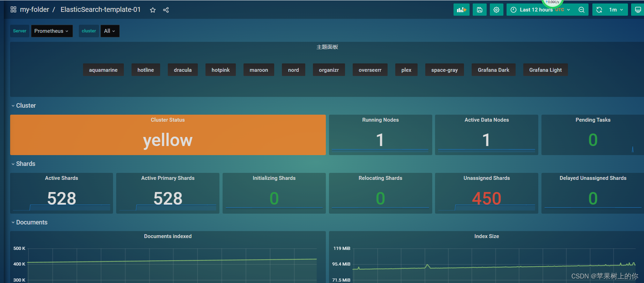Open Initializing Shards panel title
Viewport: 644px width, 283px height.
[274, 178]
